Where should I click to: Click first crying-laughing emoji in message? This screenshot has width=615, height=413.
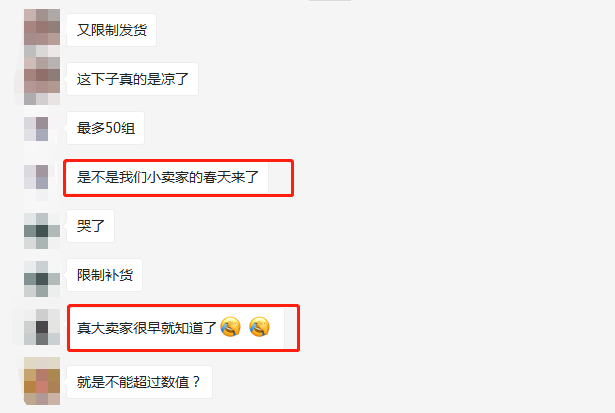[231, 327]
